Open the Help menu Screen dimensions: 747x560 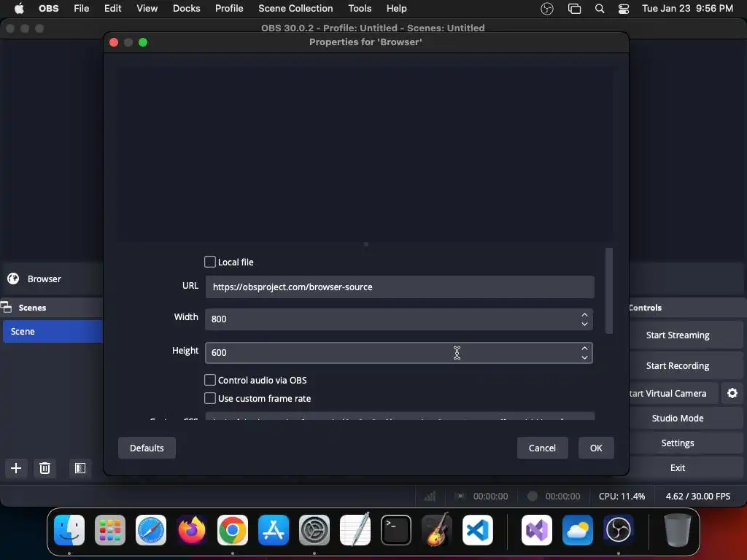[x=396, y=9]
